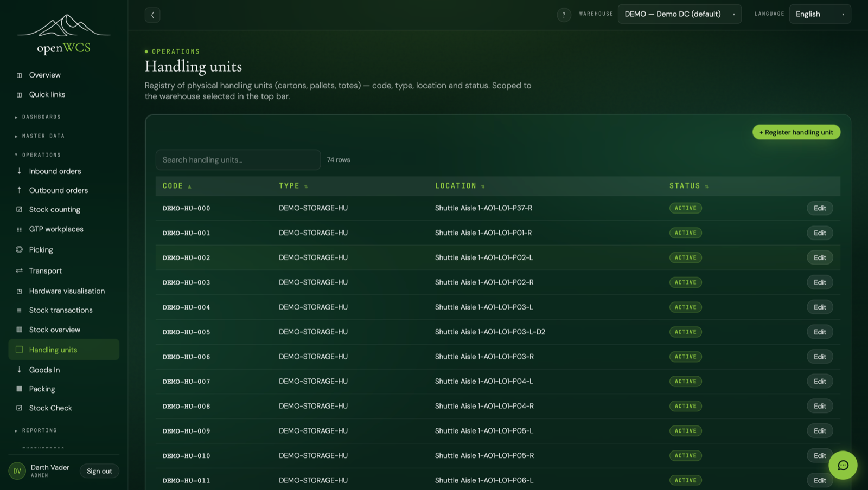Click the Stock Check icon
The image size is (868, 490).
tap(19, 408)
